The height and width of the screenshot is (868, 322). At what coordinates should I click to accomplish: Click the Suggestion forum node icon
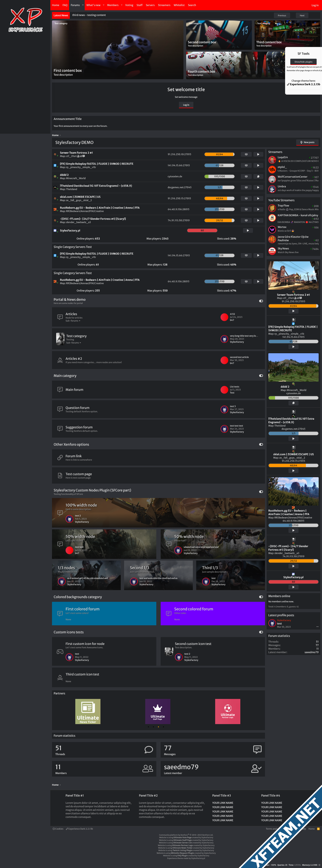point(60,429)
